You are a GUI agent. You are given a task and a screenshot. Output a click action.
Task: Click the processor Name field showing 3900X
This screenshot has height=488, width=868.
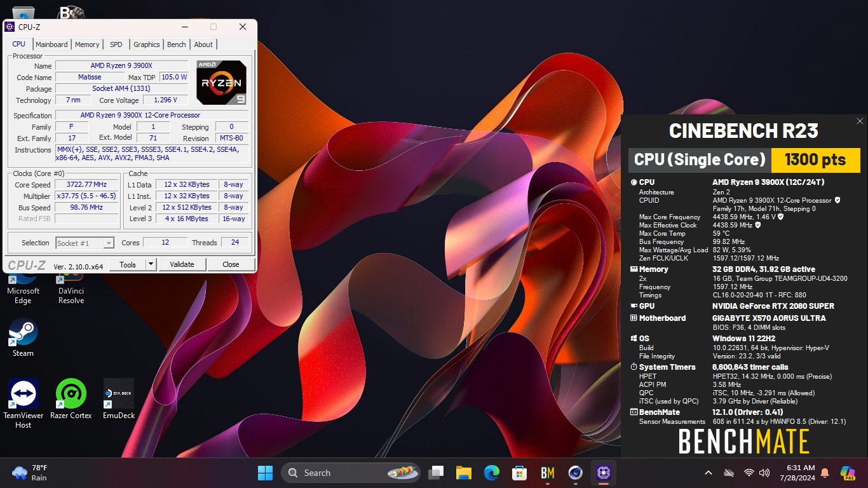121,65
